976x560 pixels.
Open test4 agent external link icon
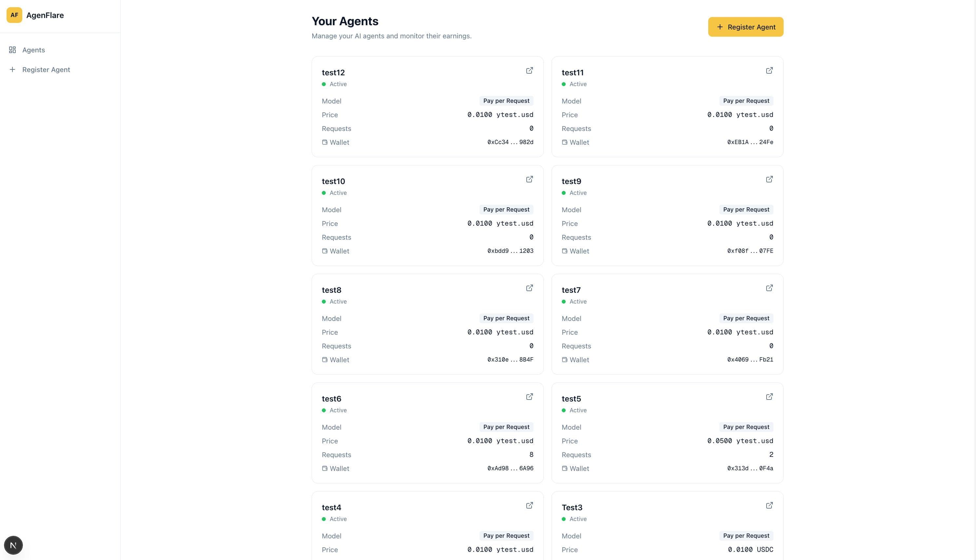coord(529,505)
